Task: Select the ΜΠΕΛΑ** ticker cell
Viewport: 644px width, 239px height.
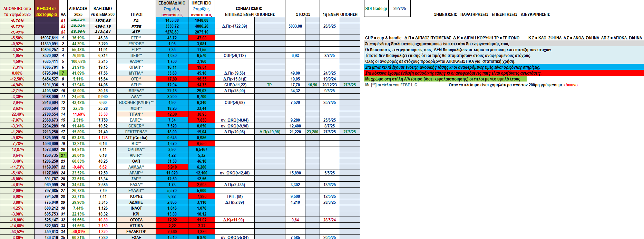Action: point(136,91)
